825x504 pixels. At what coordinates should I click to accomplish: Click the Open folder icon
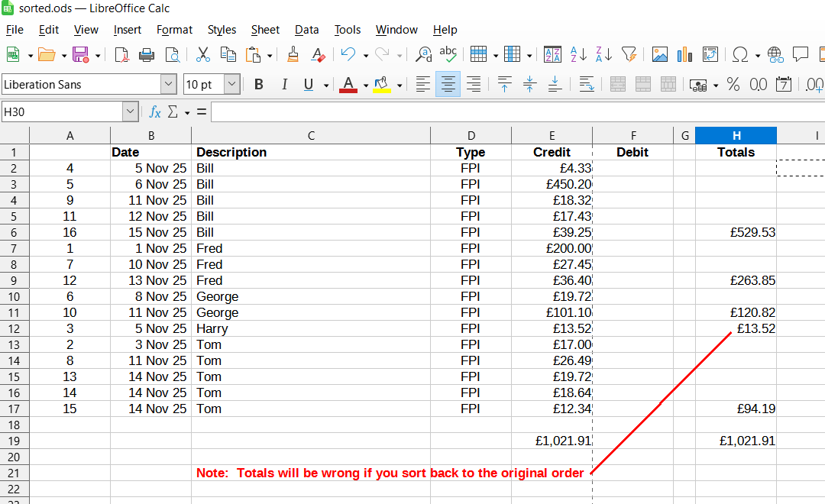click(47, 54)
